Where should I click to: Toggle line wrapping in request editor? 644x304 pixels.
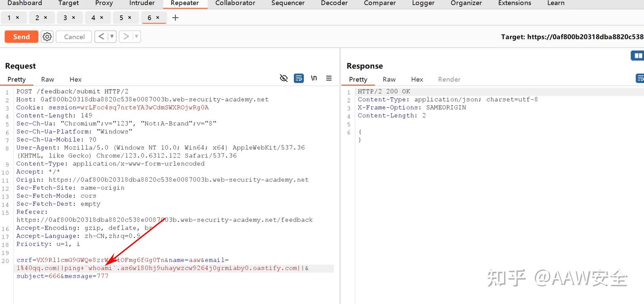tap(299, 78)
